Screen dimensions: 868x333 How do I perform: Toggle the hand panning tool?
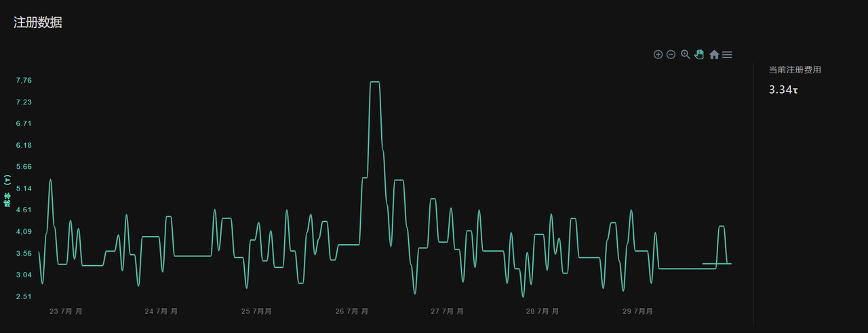click(x=699, y=54)
